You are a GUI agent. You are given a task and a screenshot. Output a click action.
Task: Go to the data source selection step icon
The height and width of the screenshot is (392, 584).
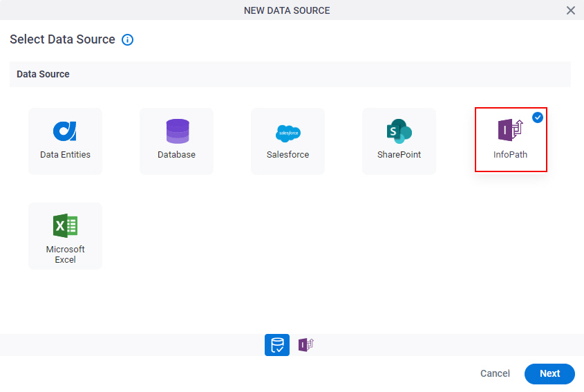pos(277,345)
